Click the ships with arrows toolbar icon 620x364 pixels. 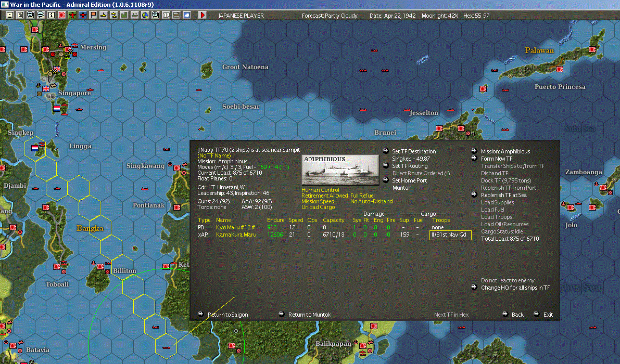click(x=135, y=15)
